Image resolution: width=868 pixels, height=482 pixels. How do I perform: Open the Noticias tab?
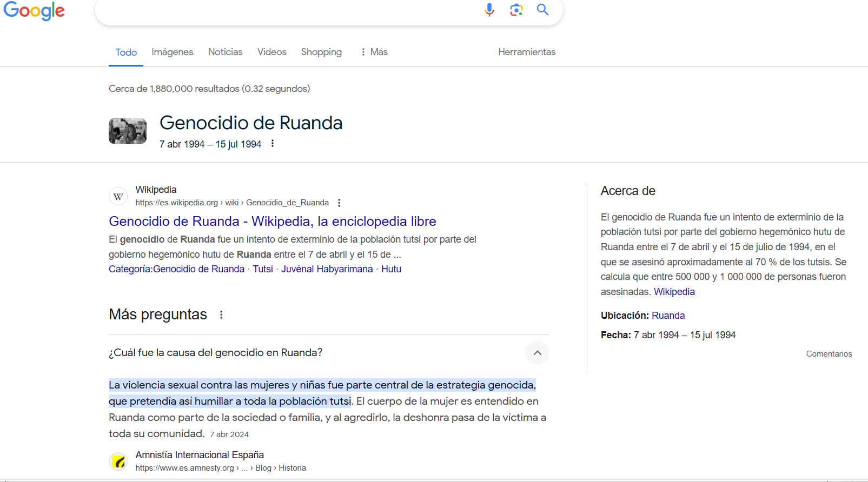[226, 52]
